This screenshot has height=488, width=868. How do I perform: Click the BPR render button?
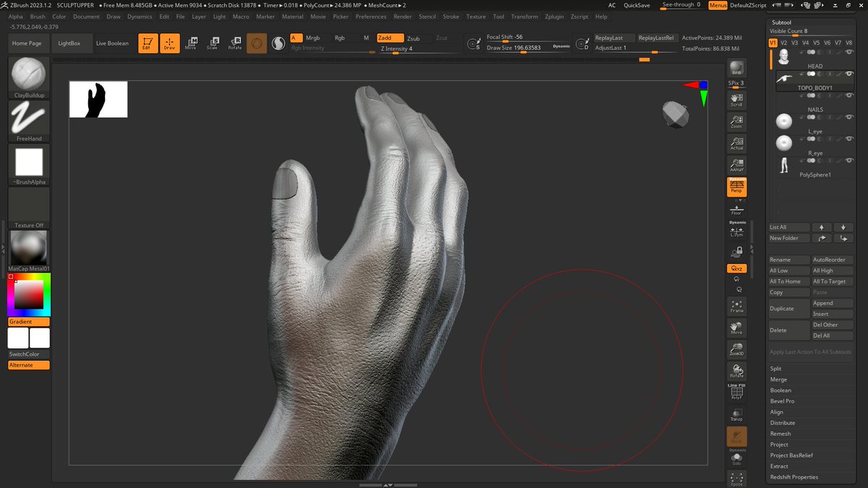tap(736, 68)
